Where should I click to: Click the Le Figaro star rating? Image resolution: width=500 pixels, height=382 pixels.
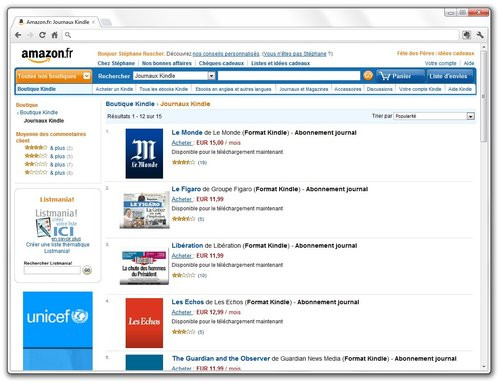point(183,219)
